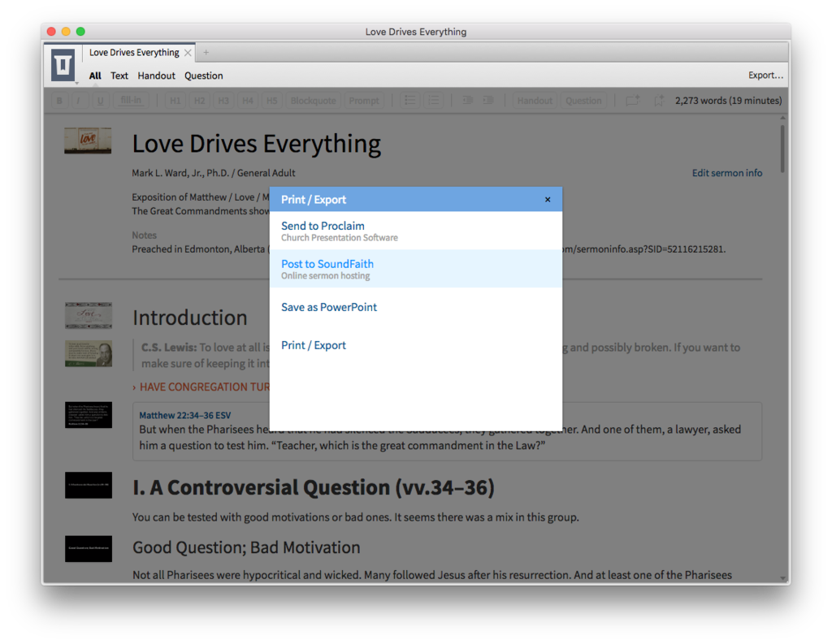Screen dimensions: 832x644
Task: Toggle underline formatting
Action: pyautogui.click(x=100, y=100)
